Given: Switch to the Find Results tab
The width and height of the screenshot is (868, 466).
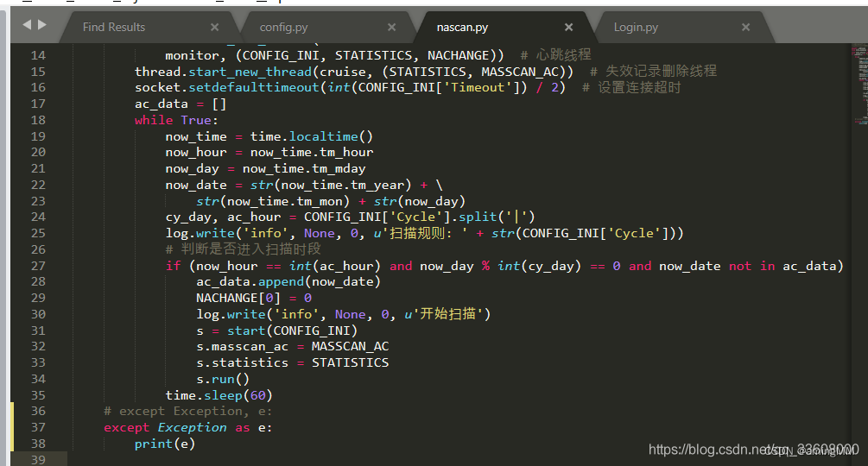Looking at the screenshot, I should click(114, 27).
